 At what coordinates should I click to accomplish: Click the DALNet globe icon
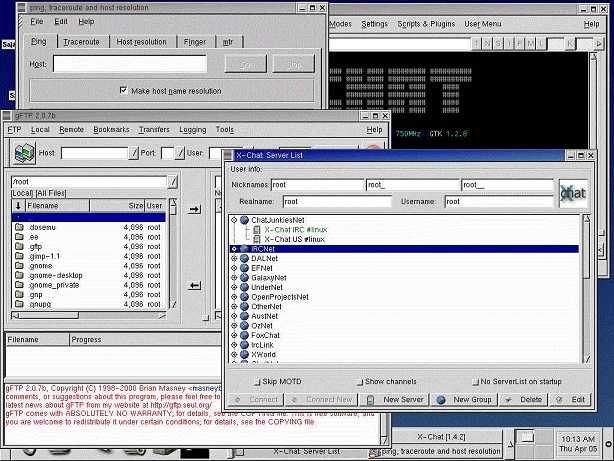(x=243, y=258)
